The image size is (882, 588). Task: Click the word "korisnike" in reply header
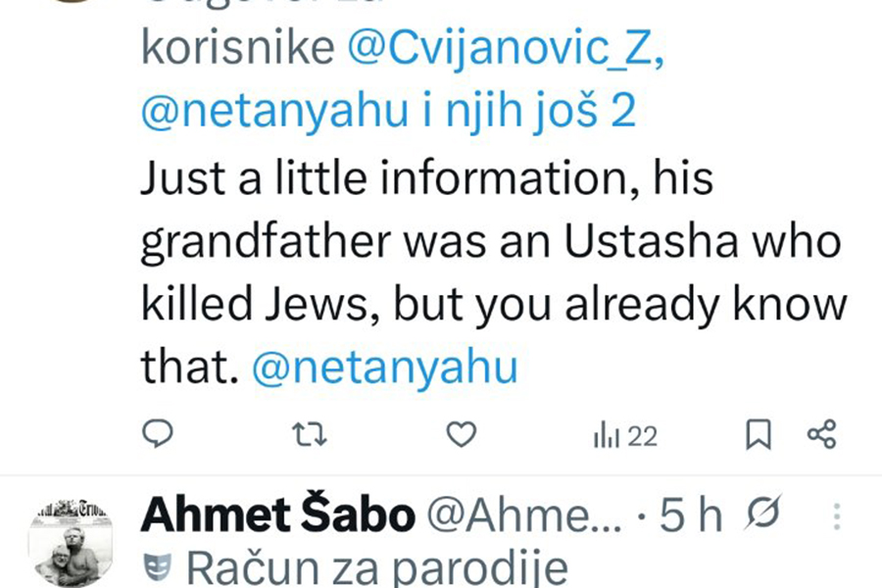238,51
